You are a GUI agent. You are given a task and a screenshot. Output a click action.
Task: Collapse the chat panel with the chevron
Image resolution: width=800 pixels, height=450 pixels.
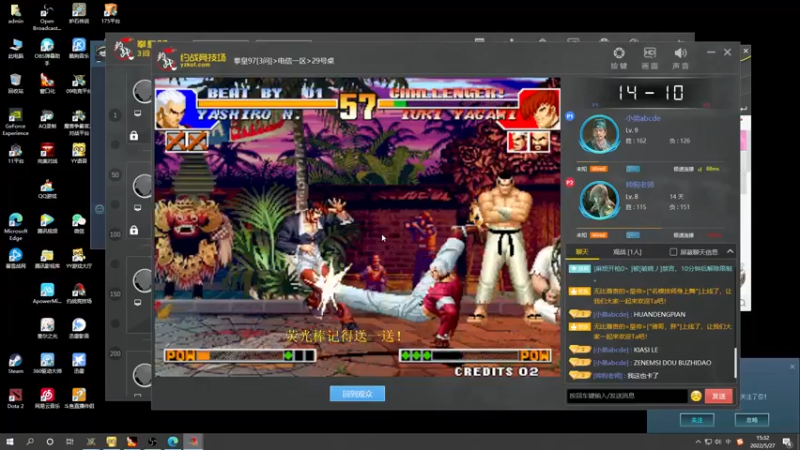(x=730, y=252)
